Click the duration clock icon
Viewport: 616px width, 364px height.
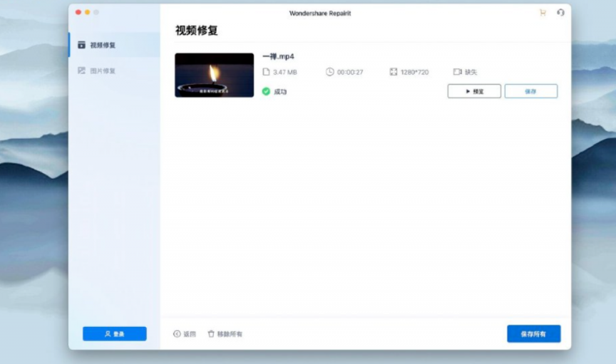tap(329, 72)
